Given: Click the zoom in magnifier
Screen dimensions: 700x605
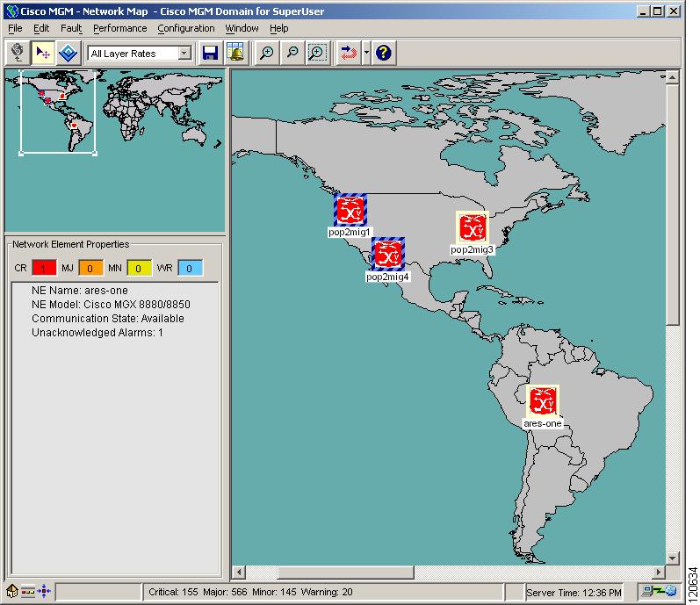Looking at the screenshot, I should (x=267, y=53).
